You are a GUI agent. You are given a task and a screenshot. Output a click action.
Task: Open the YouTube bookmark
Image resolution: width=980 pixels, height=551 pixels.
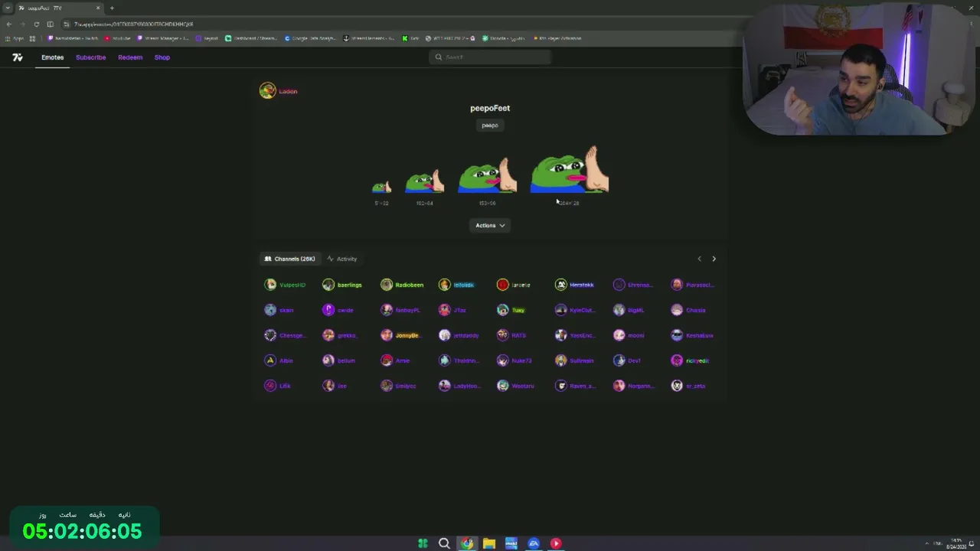point(118,38)
